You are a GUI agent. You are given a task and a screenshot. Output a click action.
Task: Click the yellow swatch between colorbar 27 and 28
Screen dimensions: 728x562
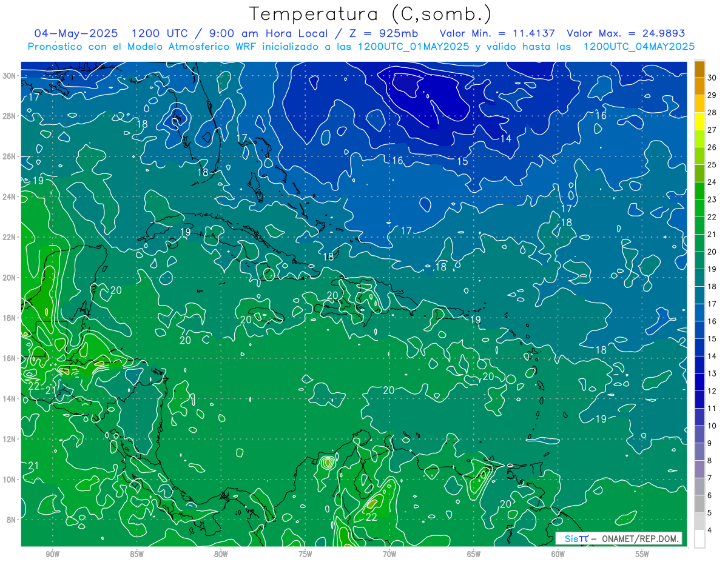pyautogui.click(x=699, y=121)
